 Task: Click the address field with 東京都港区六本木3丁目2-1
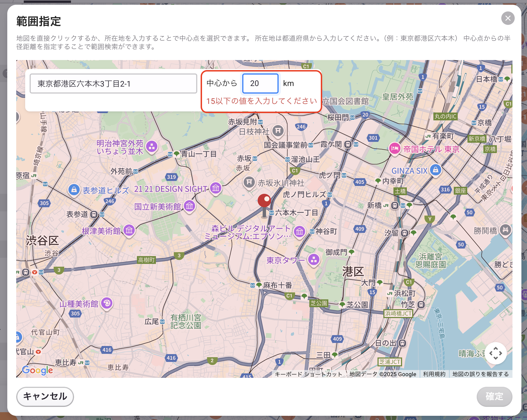[x=113, y=83]
